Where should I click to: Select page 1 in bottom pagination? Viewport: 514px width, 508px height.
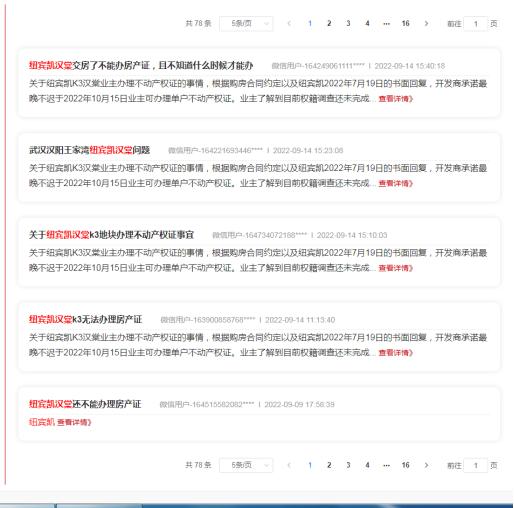(310, 465)
